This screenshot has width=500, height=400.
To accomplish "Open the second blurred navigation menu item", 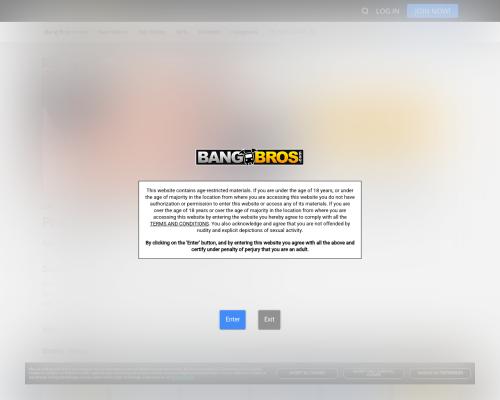I will pyautogui.click(x=113, y=32).
